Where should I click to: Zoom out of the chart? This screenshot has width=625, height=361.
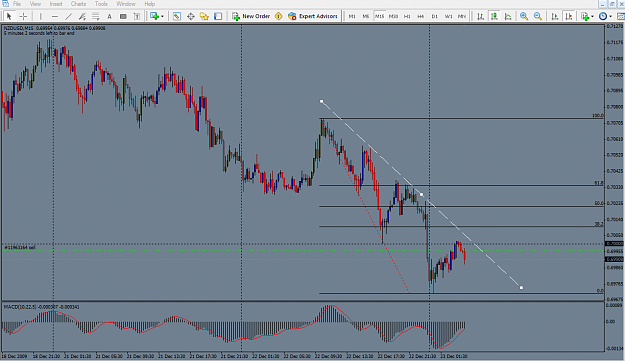pyautogui.click(x=538, y=16)
